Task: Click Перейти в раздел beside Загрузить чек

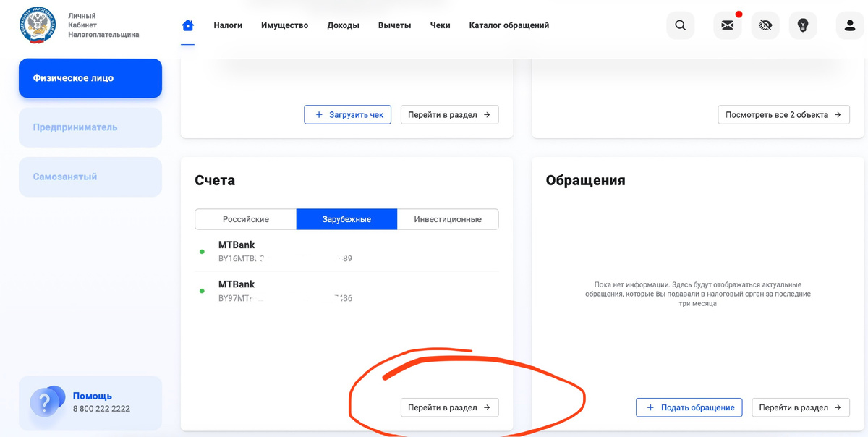Action: click(x=449, y=114)
